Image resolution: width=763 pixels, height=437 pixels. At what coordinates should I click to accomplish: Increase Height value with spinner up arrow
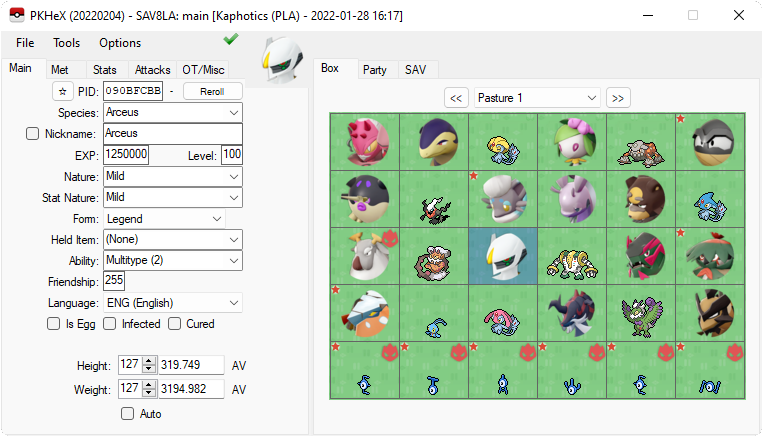[150, 361]
